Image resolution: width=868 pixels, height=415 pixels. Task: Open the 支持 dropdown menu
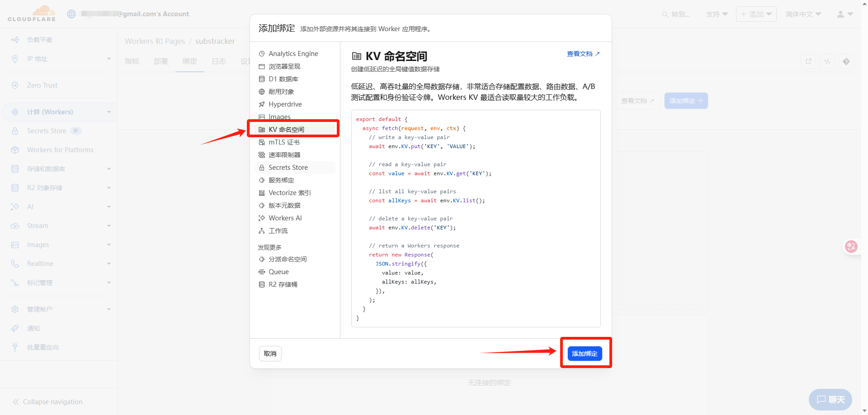coord(717,14)
